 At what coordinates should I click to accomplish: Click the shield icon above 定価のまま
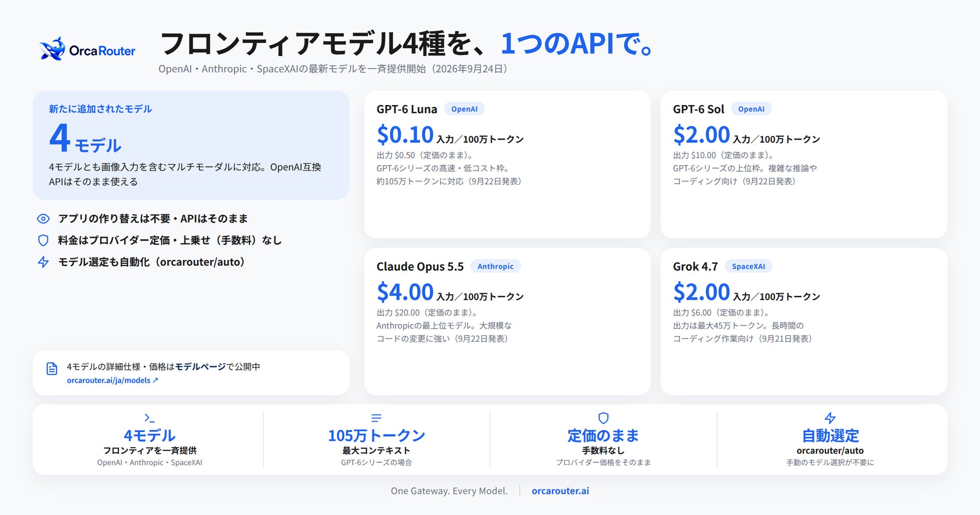(604, 418)
